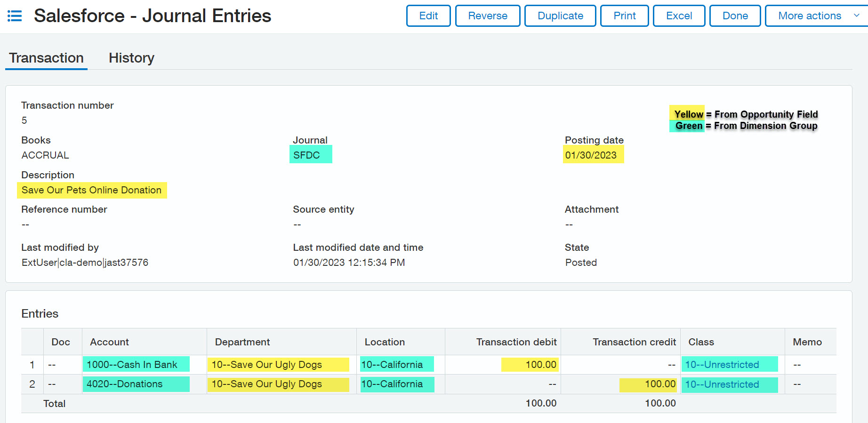Reverse this journal entry
This screenshot has height=423, width=868.
(487, 16)
